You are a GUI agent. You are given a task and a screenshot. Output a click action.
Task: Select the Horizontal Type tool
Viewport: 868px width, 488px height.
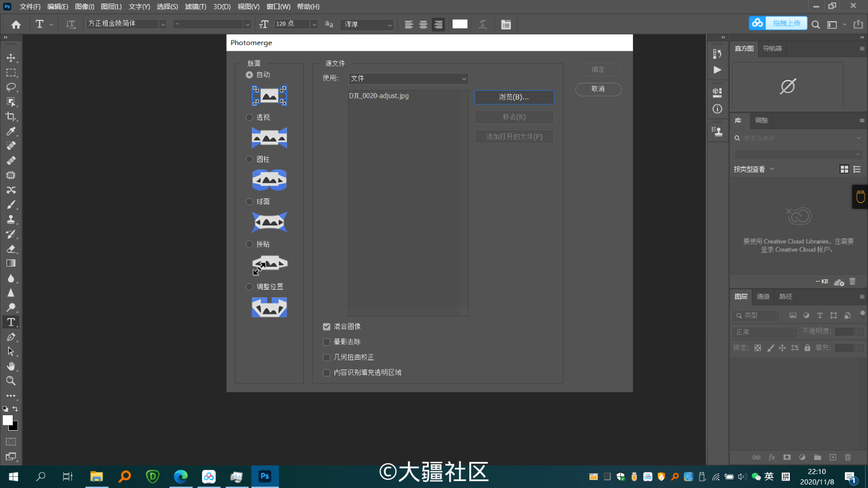[x=10, y=322]
